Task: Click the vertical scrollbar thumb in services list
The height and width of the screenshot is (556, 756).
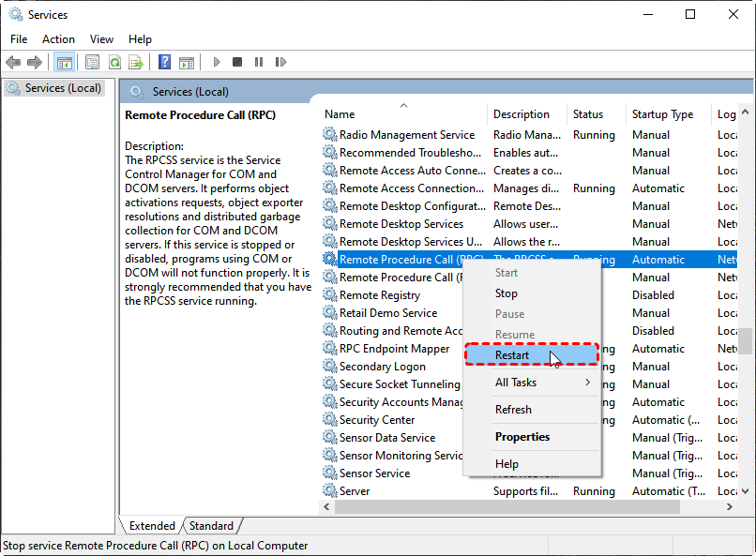Action: click(746, 341)
